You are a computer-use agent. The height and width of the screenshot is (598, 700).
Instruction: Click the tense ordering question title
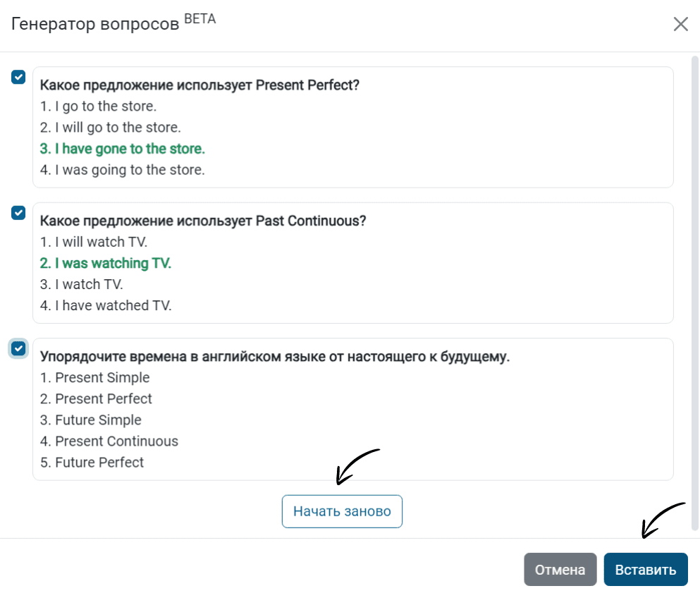point(274,356)
